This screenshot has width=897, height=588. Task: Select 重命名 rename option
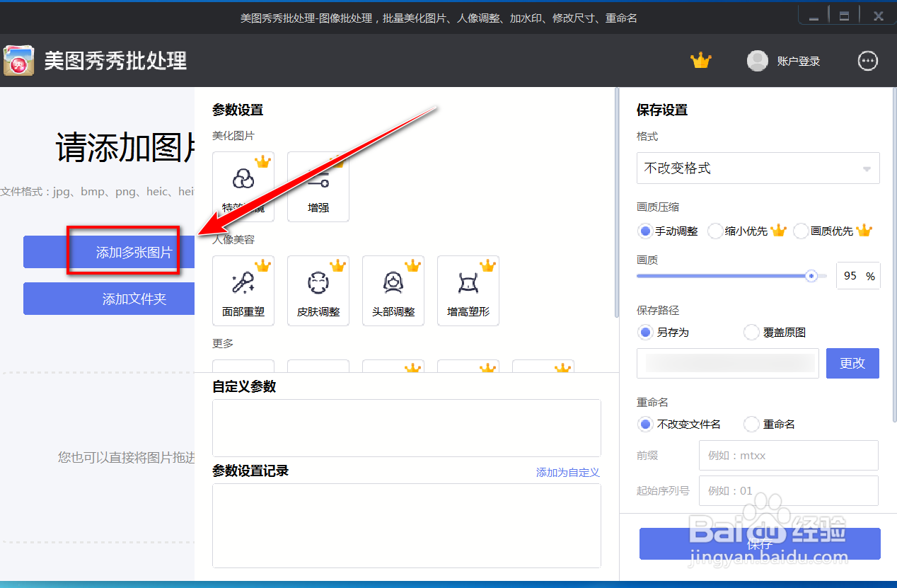770,424
